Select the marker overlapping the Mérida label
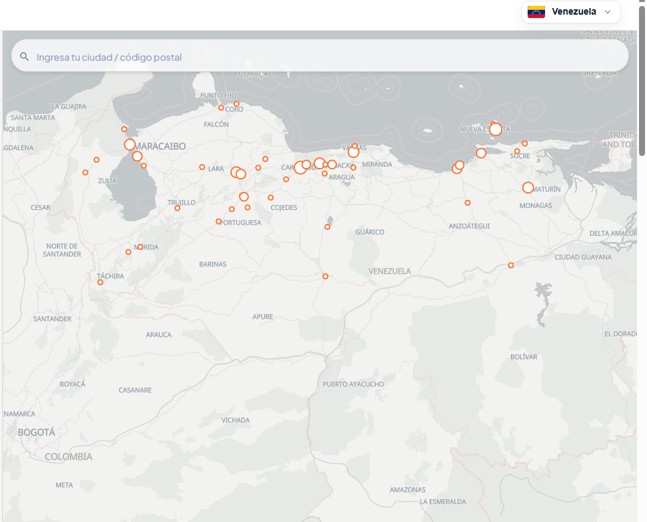Image resolution: width=647 pixels, height=522 pixels. pyautogui.click(x=140, y=247)
